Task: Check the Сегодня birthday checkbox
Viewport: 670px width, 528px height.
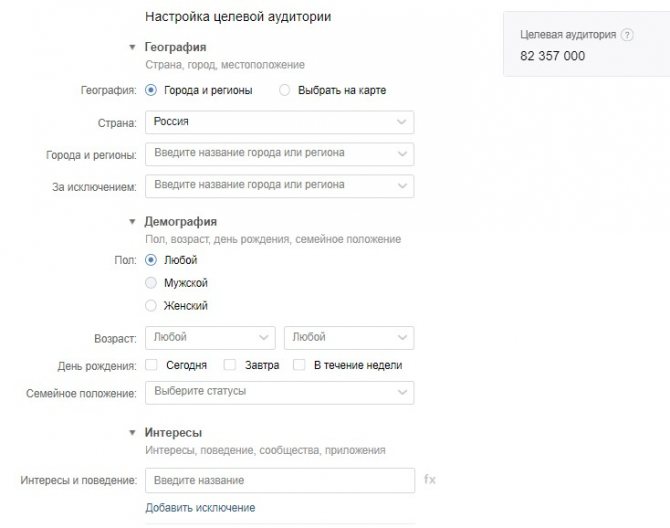Action: tap(151, 365)
